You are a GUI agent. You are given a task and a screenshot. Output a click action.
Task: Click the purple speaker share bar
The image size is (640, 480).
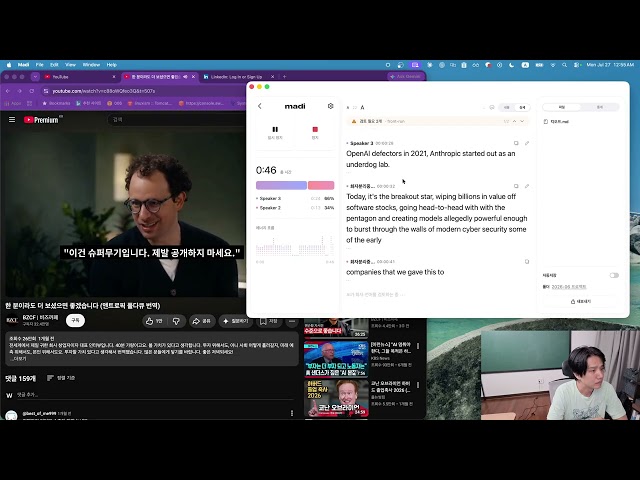pyautogui.click(x=281, y=185)
